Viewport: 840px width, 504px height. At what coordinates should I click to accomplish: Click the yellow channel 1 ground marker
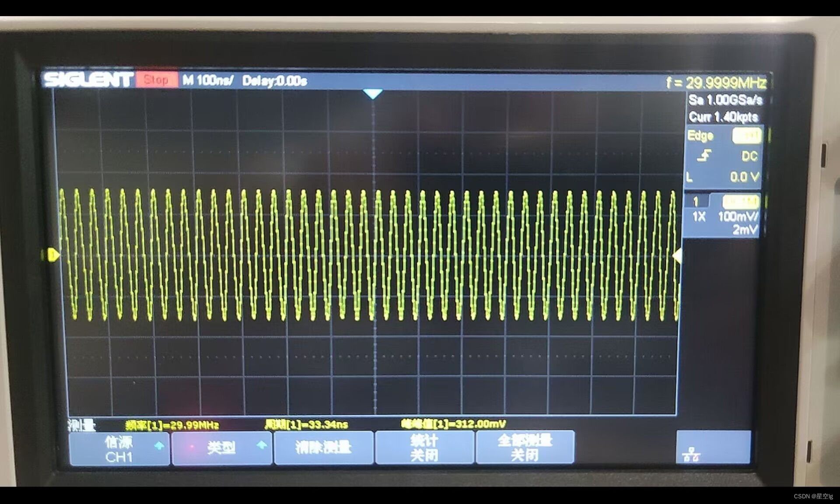point(52,254)
